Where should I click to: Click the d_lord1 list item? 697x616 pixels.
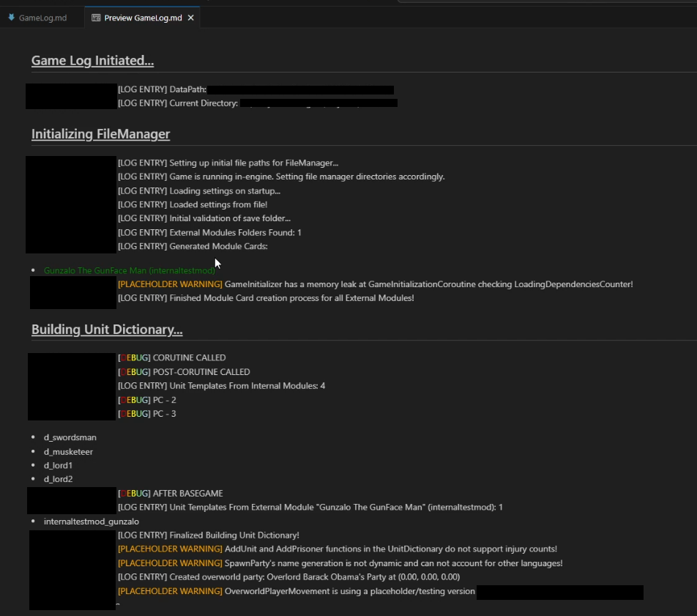(x=58, y=466)
